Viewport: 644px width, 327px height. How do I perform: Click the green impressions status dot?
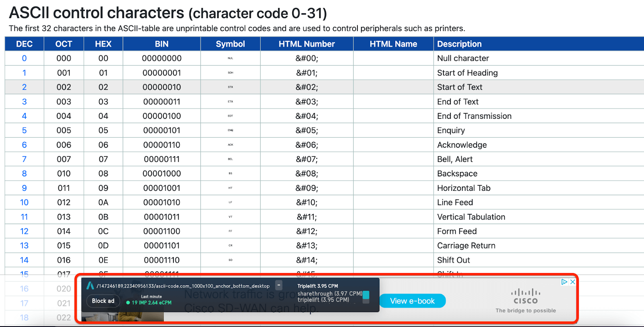coord(128,302)
